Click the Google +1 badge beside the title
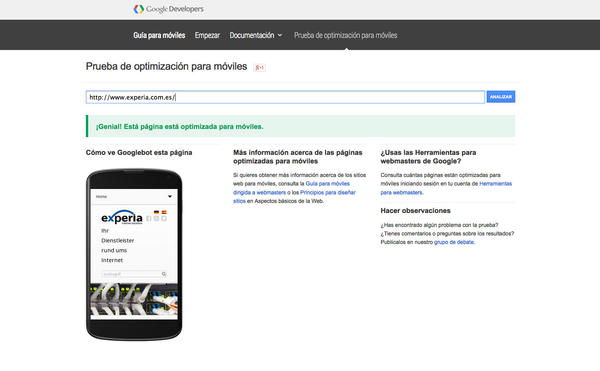The image size is (600, 371). [x=259, y=67]
